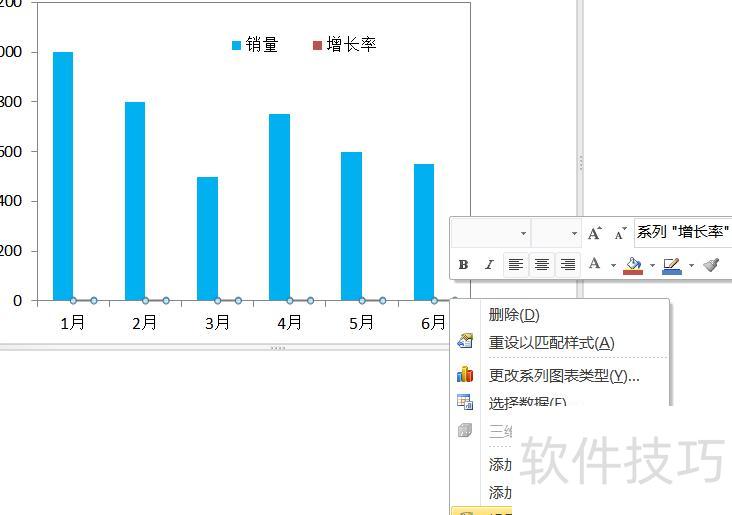Click the reset to match style icon
This screenshot has height=515, width=732.
pyautogui.click(x=465, y=341)
